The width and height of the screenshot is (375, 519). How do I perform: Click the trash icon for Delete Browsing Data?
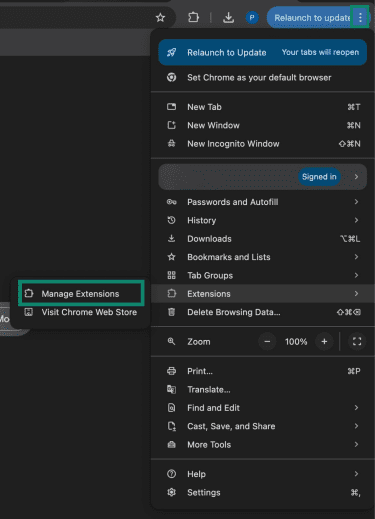pos(171,312)
